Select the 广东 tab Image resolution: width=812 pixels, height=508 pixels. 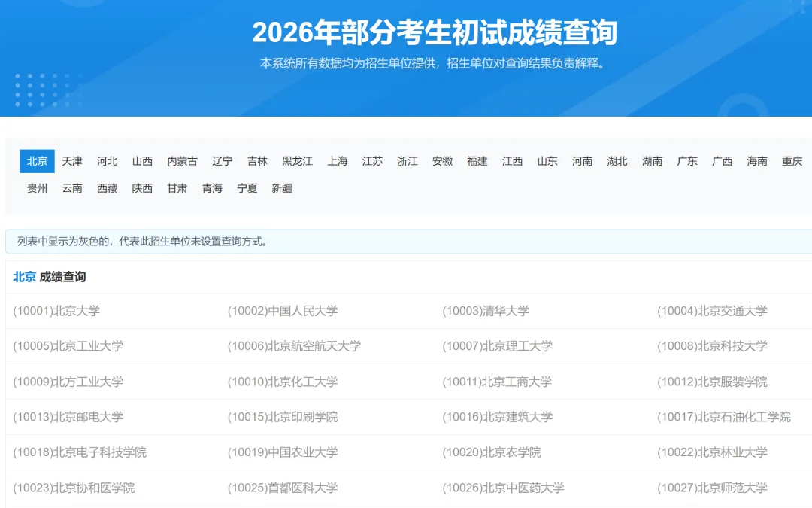[x=687, y=161]
